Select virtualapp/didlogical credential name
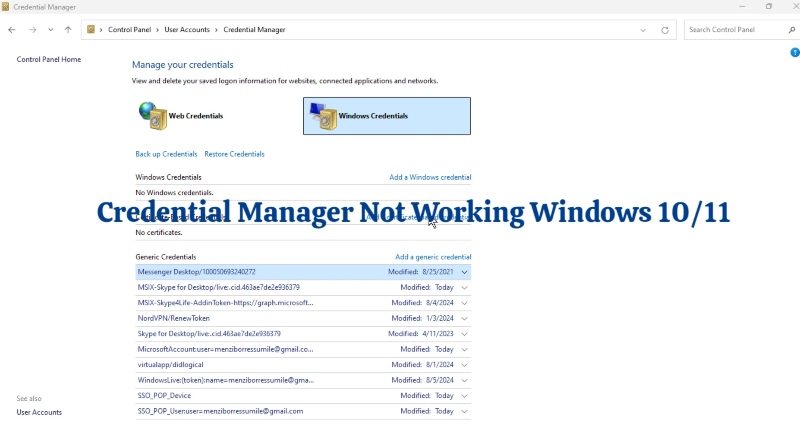The image size is (800, 426). click(170, 365)
